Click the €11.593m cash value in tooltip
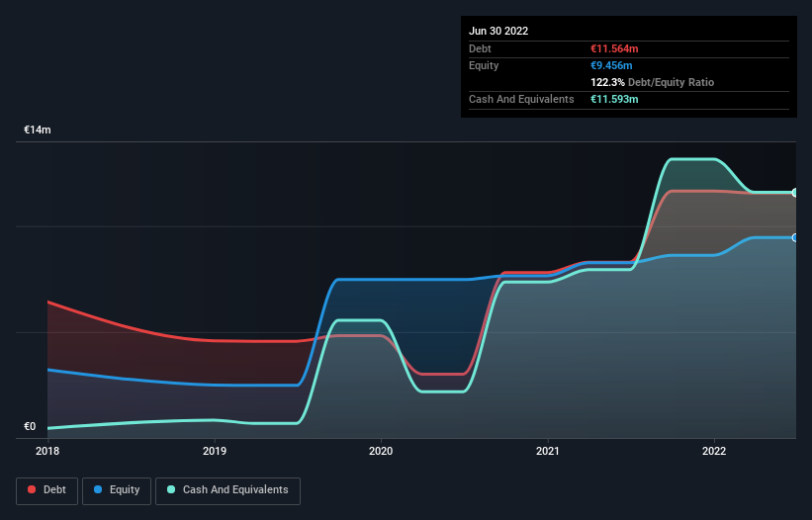The image size is (812, 520). tap(614, 99)
